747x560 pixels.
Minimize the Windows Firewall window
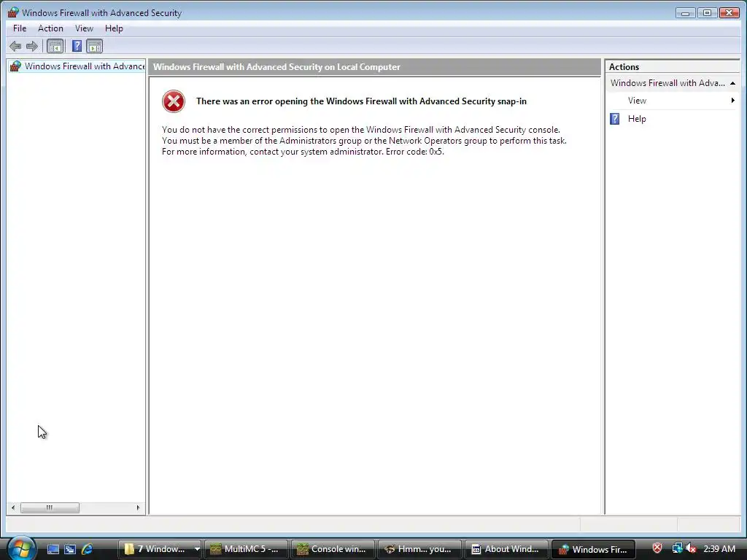click(685, 13)
